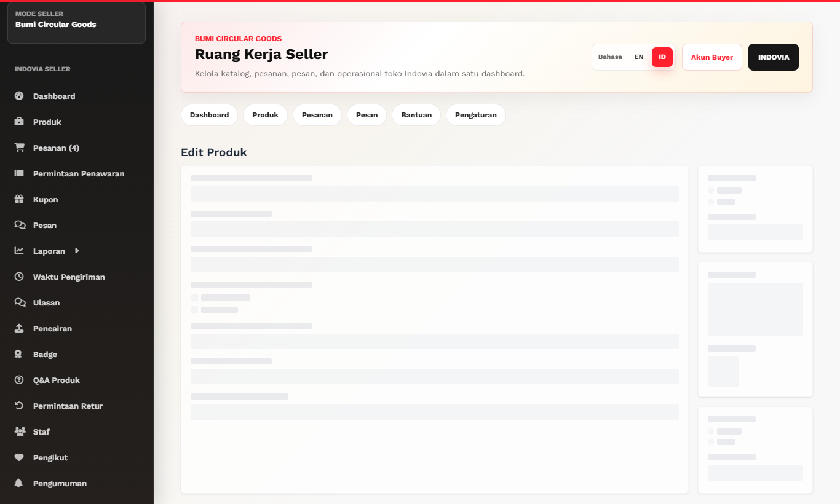Click the line chart icon for Laporan
Viewport: 840px width, 504px height.
(19, 251)
